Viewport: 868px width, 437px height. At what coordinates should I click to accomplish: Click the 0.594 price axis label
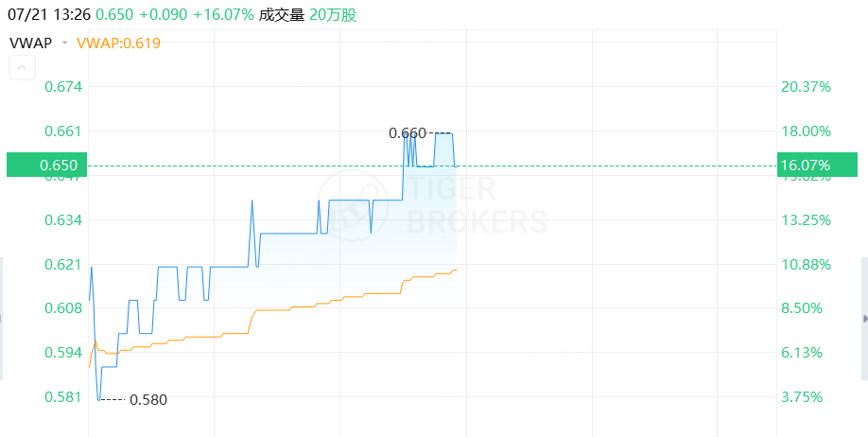pyautogui.click(x=62, y=352)
